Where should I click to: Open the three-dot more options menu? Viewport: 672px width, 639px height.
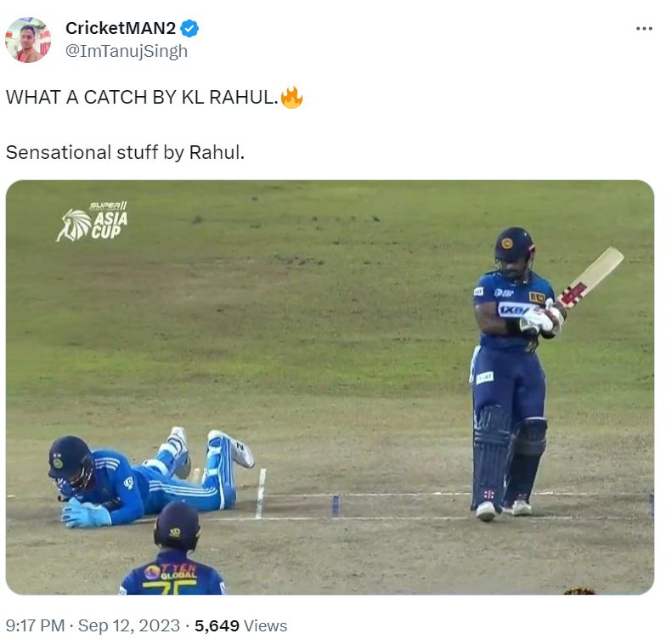pos(644,29)
